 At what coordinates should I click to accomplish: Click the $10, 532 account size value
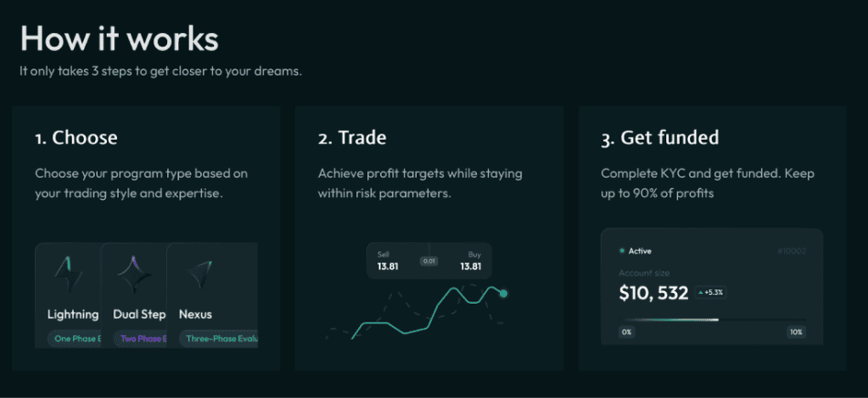tap(652, 292)
